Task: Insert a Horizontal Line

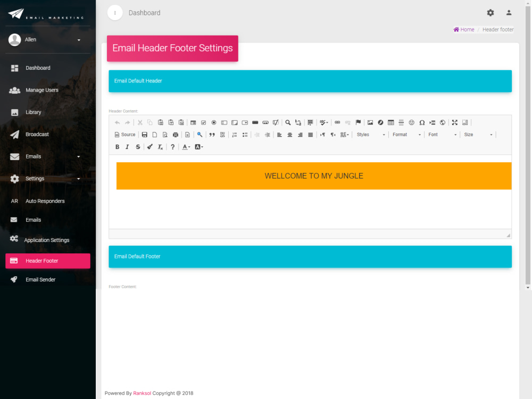Action: click(x=401, y=122)
